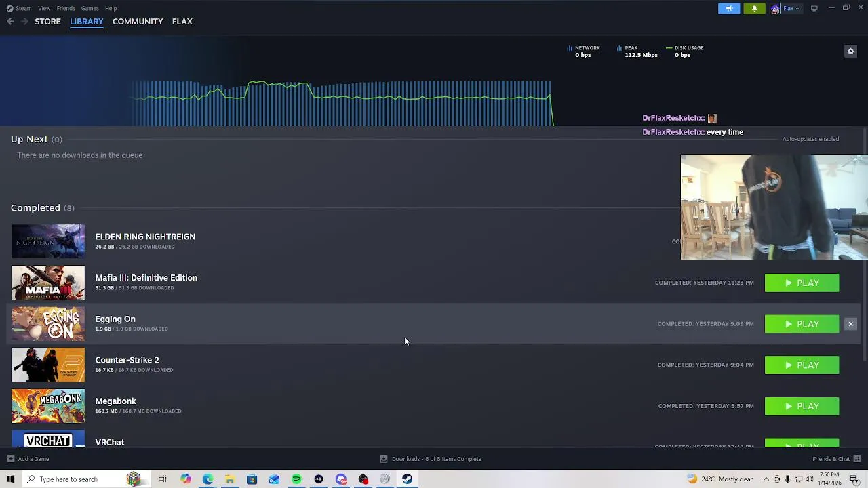
Task: Open the Windows Start menu
Action: tap(10, 479)
